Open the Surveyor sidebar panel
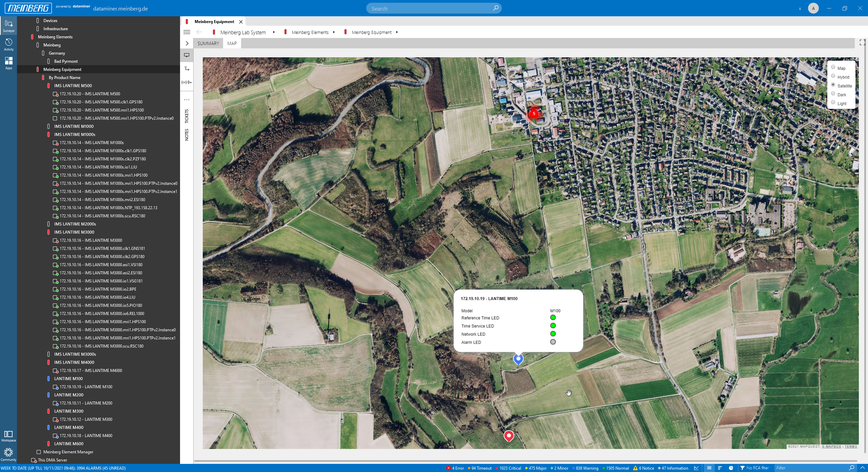The width and height of the screenshot is (868, 472). pos(8,26)
